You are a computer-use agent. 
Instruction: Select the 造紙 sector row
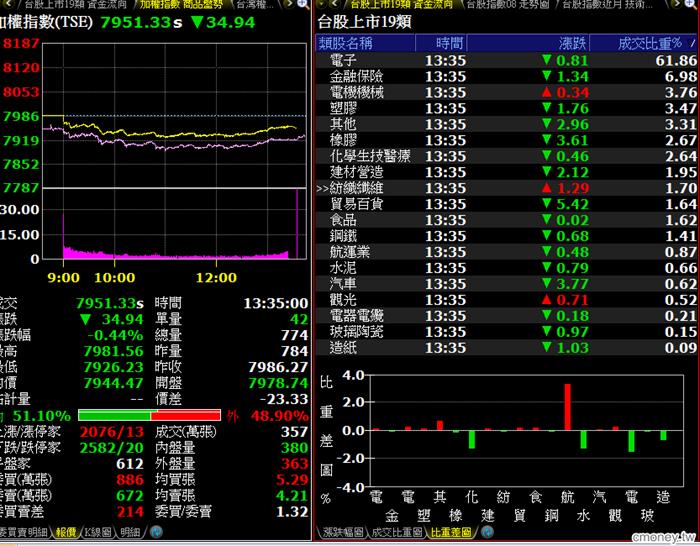point(506,348)
